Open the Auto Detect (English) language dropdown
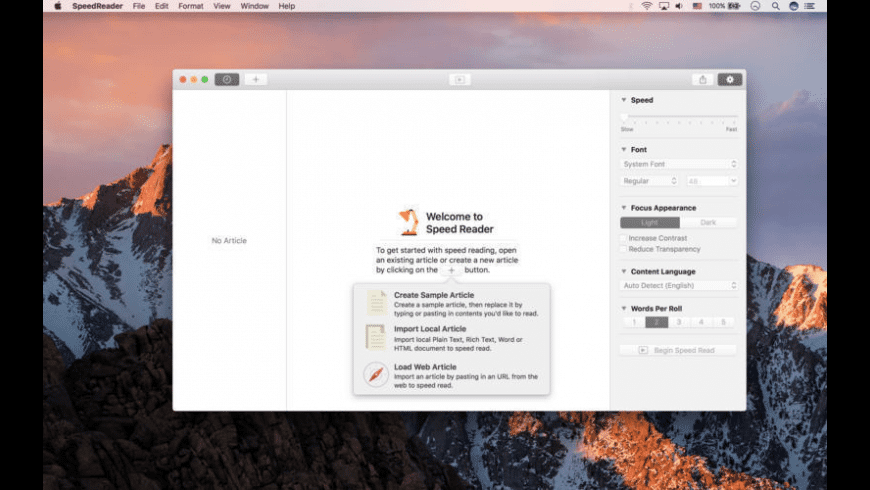 (679, 285)
